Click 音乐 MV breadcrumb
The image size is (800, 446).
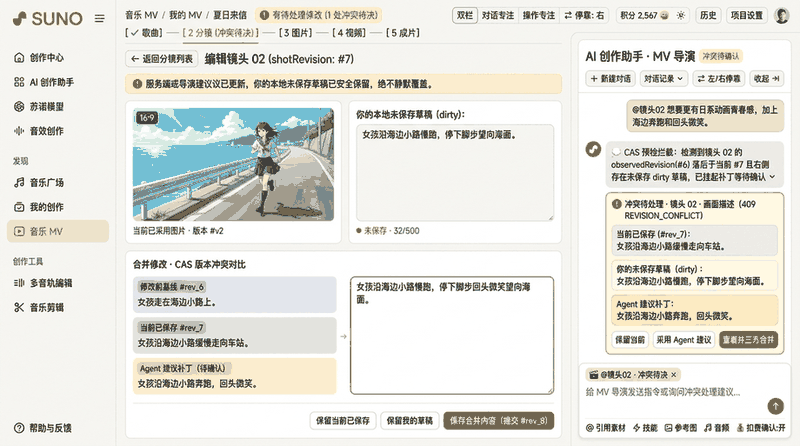pyautogui.click(x=142, y=15)
